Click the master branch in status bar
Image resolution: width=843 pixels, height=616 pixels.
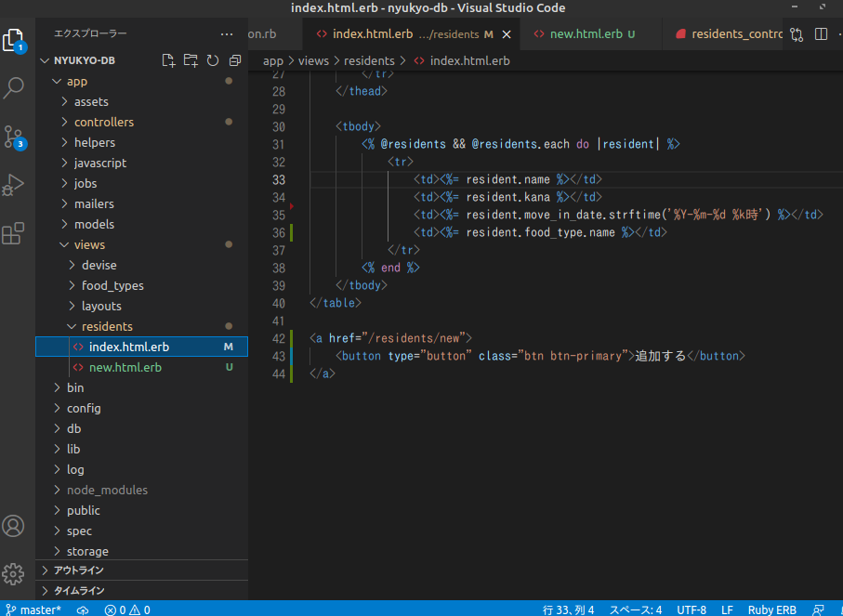pos(34,609)
